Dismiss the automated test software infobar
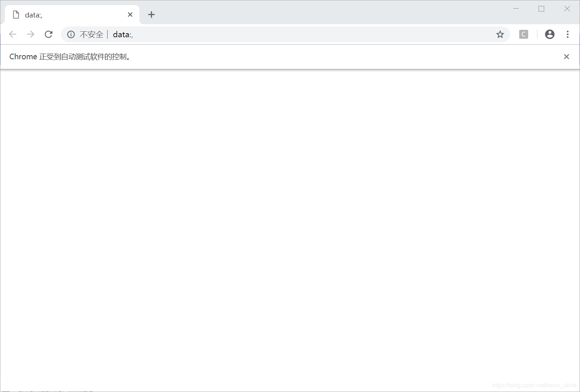The image size is (580, 392). 567,57
